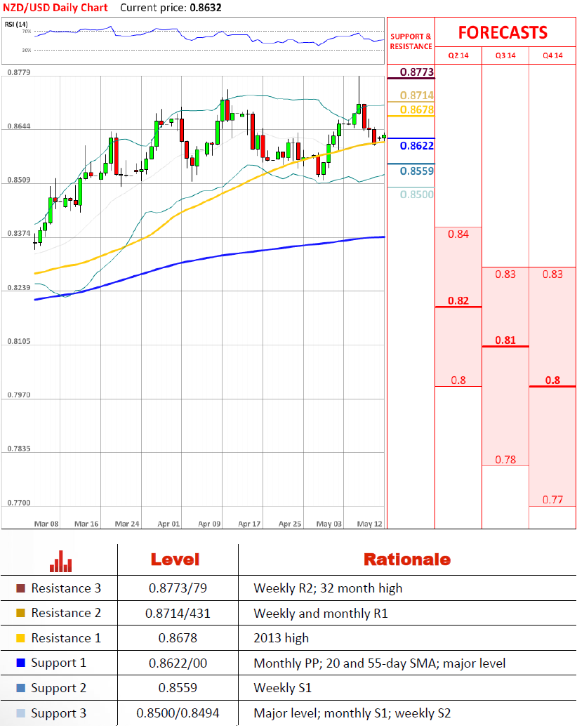This screenshot has height=728, width=577.
Task: Click the 0.8622 support level marker
Action: click(x=417, y=146)
